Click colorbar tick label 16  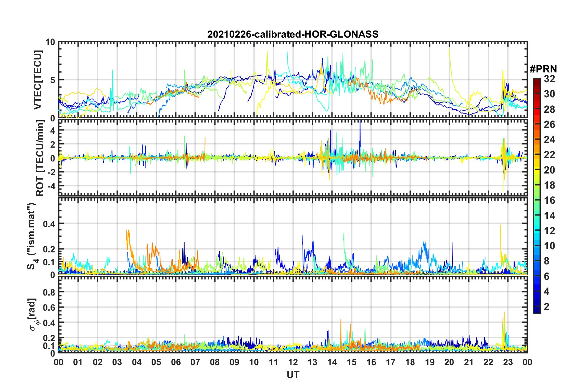coord(549,200)
